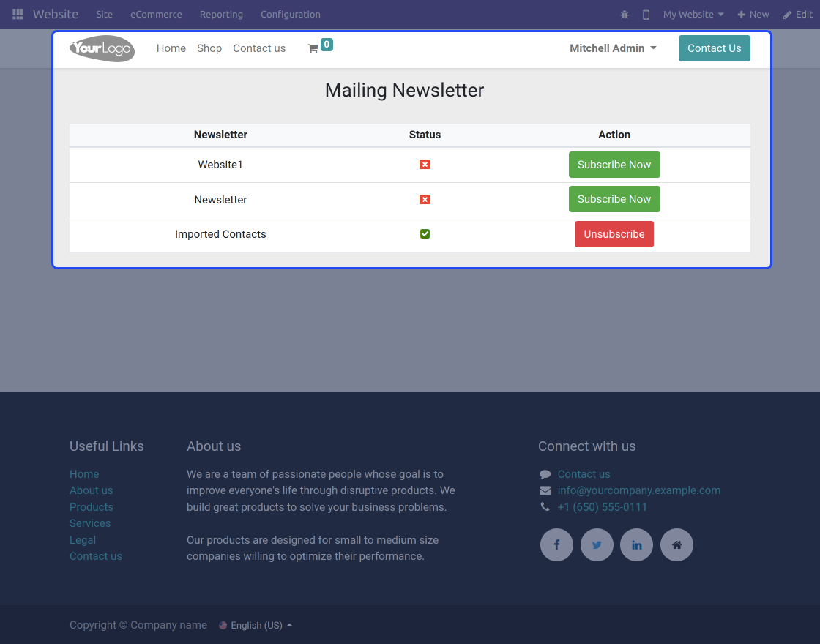820x644 pixels.
Task: Click the pencil Edit button
Action: (x=797, y=15)
